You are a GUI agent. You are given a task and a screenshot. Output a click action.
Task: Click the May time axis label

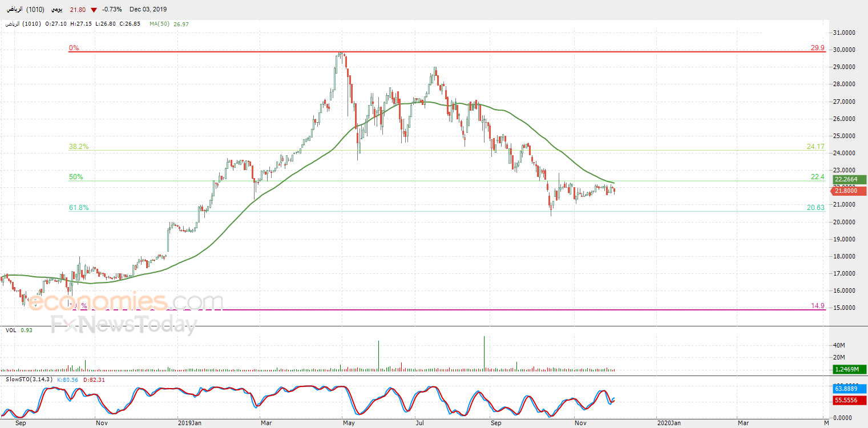coord(349,423)
